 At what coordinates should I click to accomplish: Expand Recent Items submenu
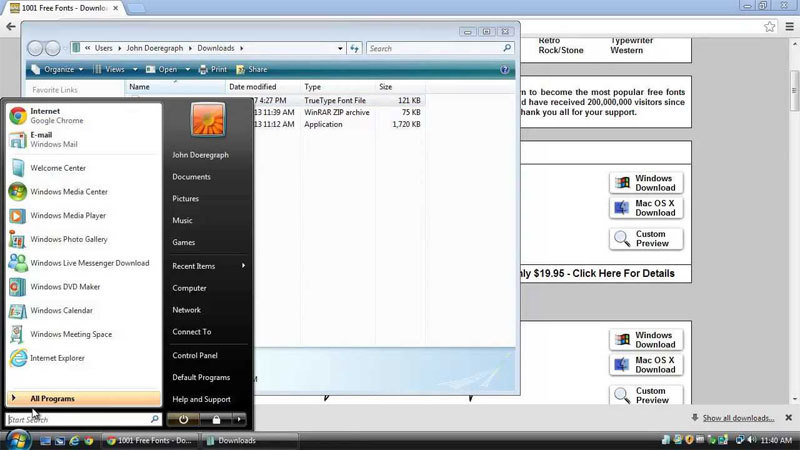pyautogui.click(x=208, y=266)
